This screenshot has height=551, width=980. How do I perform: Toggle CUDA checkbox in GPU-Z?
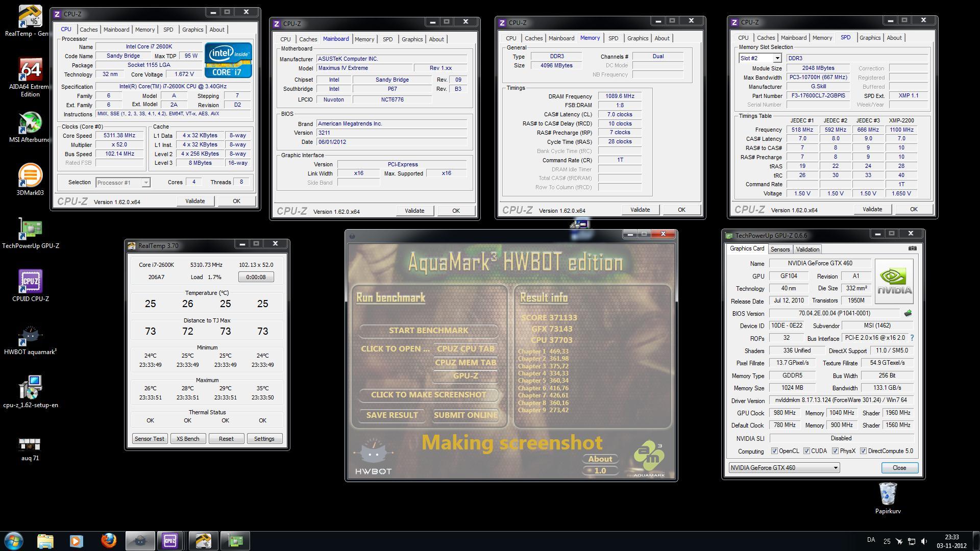pyautogui.click(x=806, y=451)
